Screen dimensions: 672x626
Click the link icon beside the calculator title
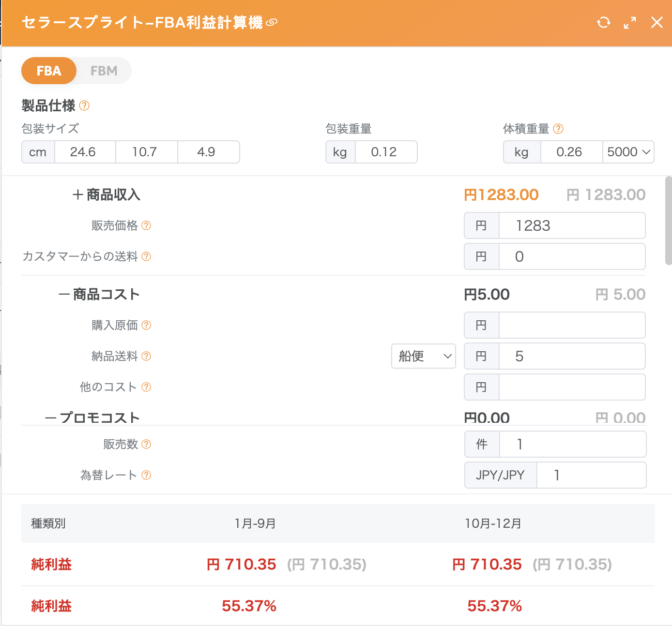pos(272,22)
